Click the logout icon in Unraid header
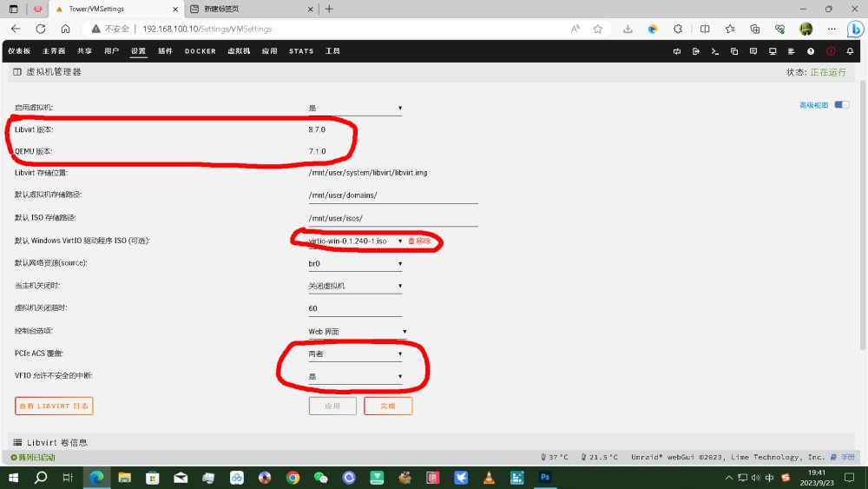Viewport: 868px width, 489px height. 696,51
